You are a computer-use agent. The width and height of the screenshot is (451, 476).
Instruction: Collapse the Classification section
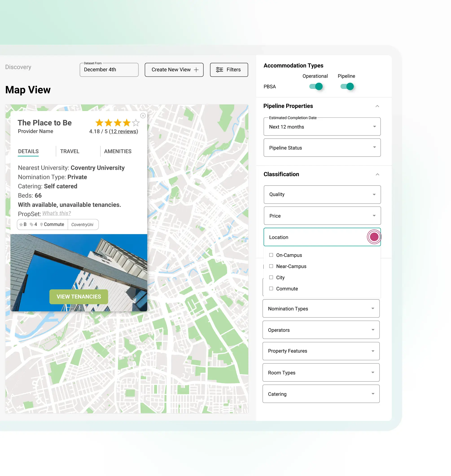coord(377,175)
